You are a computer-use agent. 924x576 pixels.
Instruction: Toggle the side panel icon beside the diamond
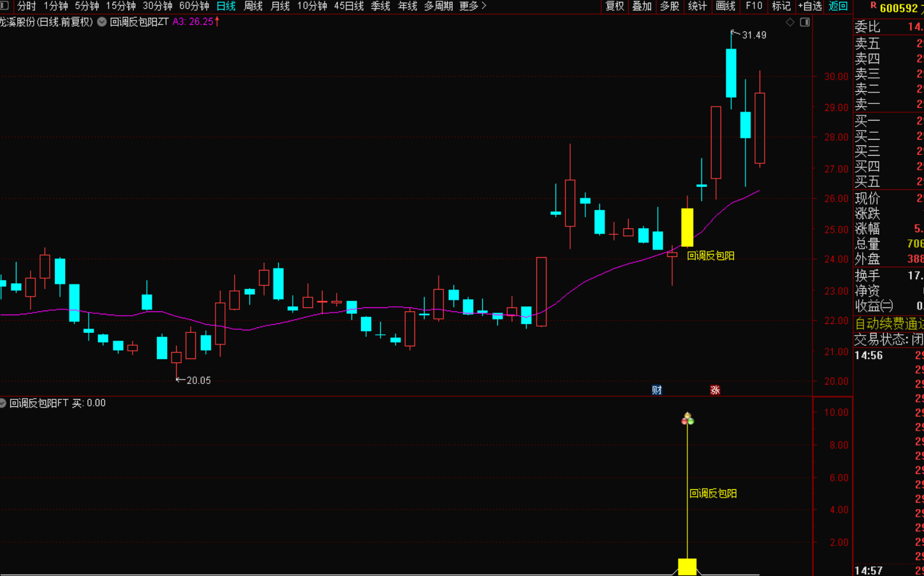click(x=805, y=22)
